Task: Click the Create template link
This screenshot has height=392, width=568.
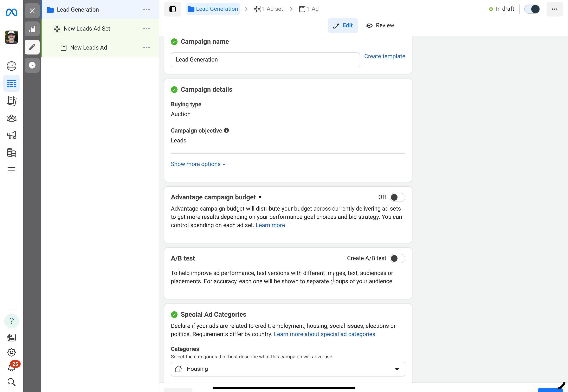Action: tap(385, 56)
